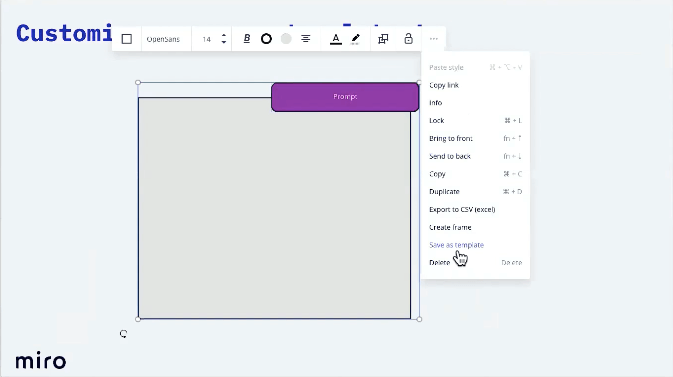Change the text color with the A icon
This screenshot has height=377, width=673.
tap(336, 39)
